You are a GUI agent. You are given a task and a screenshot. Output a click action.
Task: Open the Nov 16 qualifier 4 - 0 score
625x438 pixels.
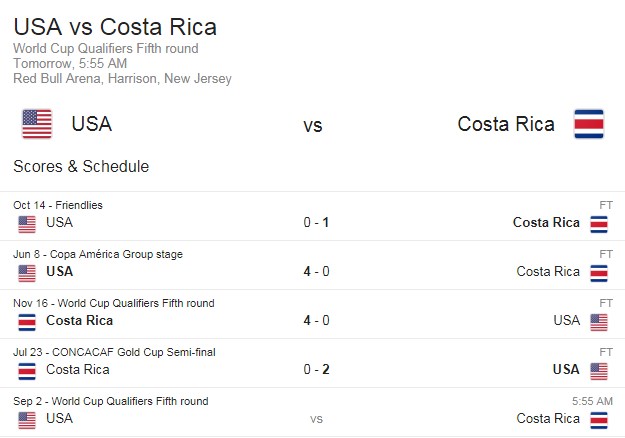pos(316,320)
